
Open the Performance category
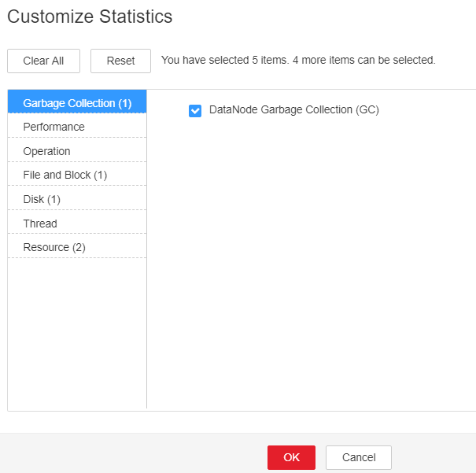click(77, 127)
